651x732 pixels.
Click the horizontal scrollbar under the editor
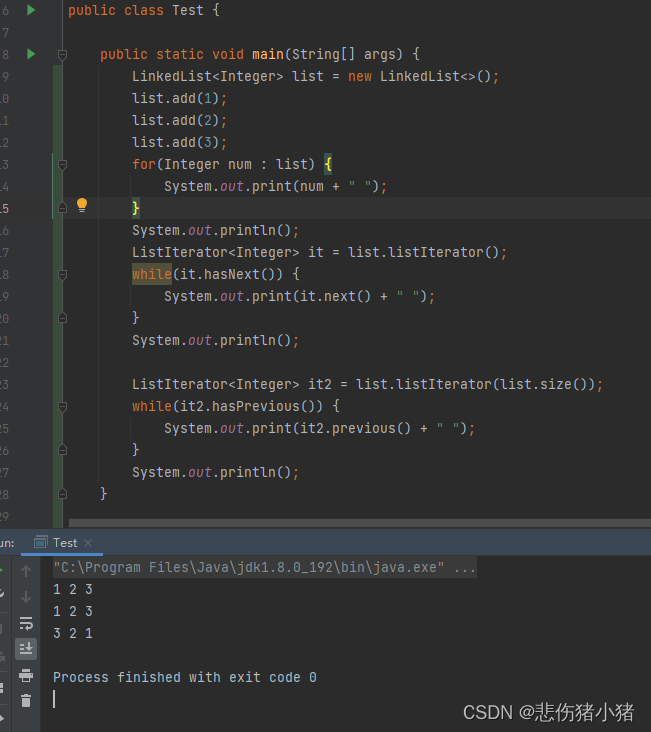pos(360,523)
